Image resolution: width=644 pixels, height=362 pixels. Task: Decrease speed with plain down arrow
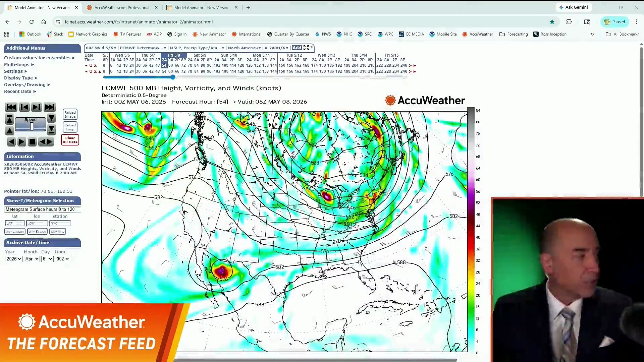[51, 118]
